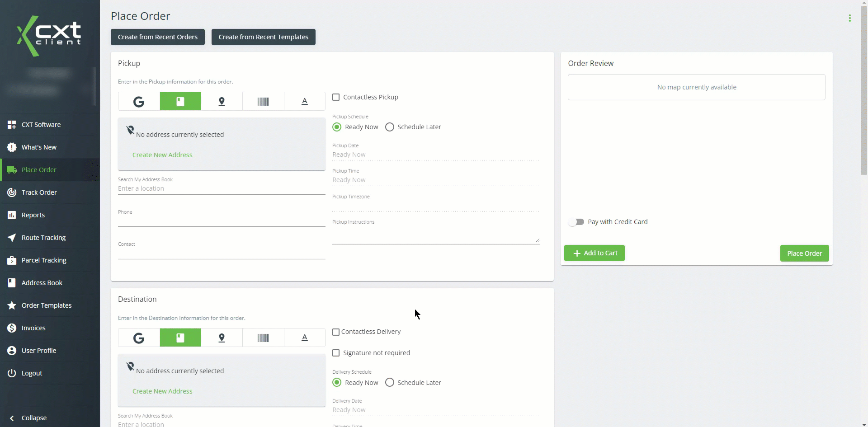The image size is (868, 427).
Task: Pick the manual address entry 'A' icon for Destination
Action: (x=304, y=338)
